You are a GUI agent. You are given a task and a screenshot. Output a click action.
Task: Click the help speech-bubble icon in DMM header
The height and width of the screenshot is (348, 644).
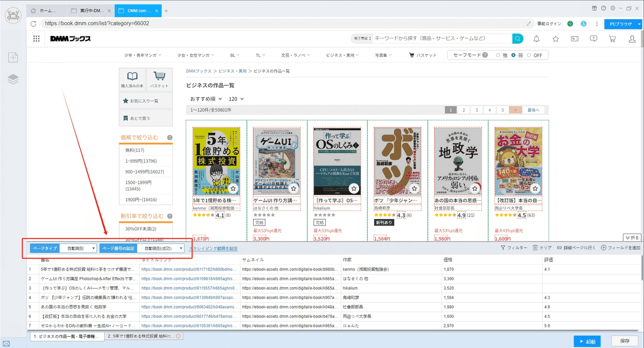(x=593, y=39)
